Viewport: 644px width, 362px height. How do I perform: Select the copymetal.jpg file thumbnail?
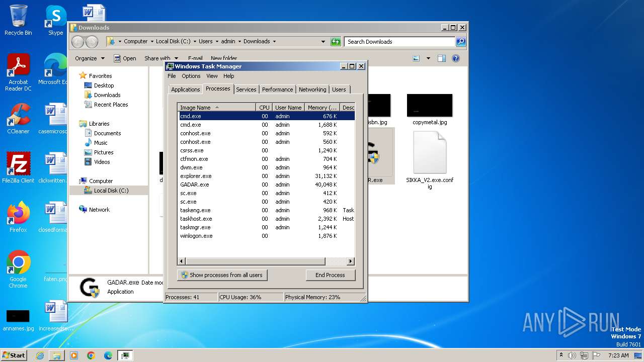tap(430, 109)
